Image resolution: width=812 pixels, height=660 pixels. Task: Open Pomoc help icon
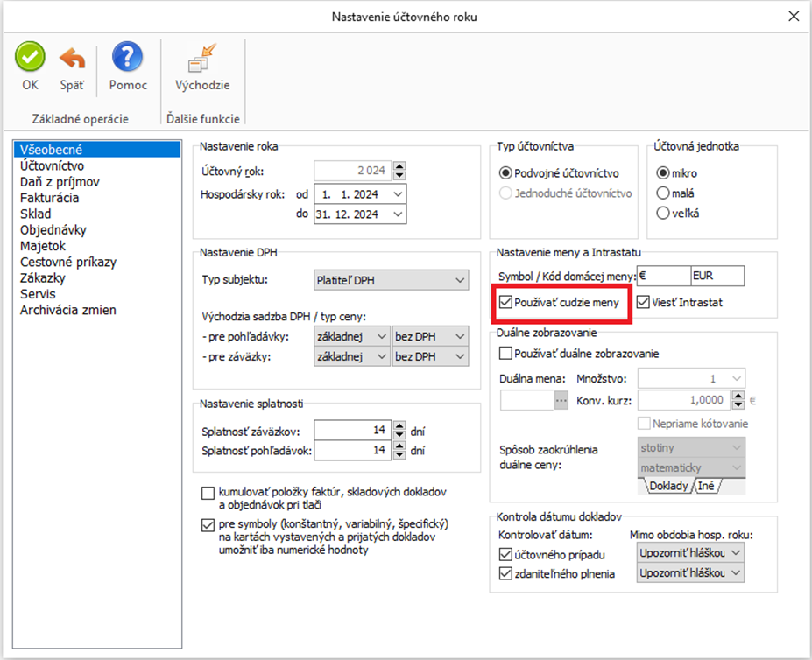click(128, 60)
